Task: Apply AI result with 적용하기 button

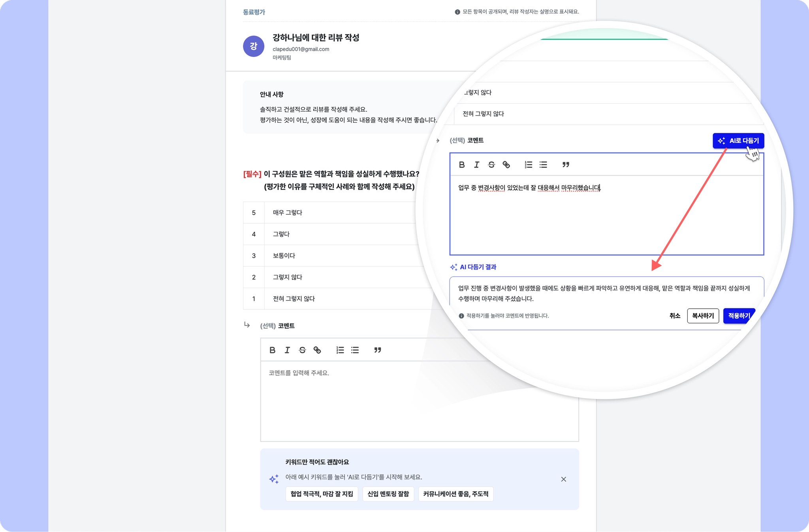Action: point(739,316)
